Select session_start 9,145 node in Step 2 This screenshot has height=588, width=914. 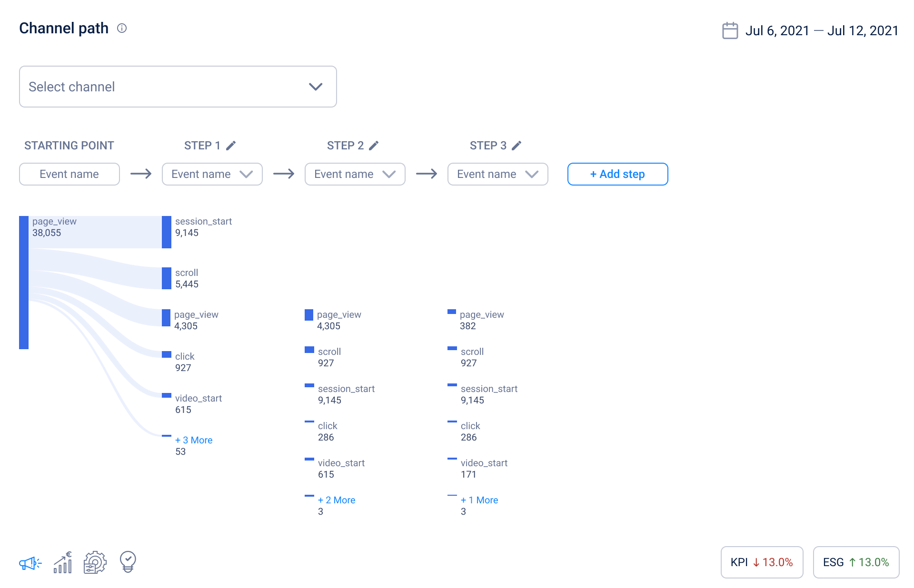point(309,385)
